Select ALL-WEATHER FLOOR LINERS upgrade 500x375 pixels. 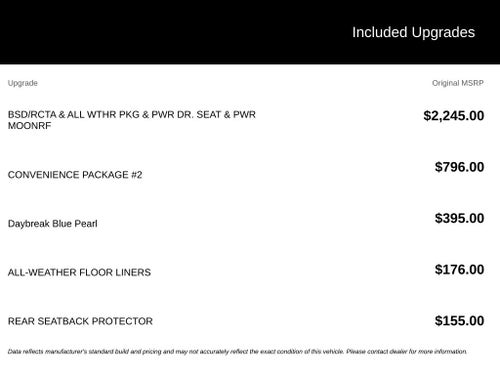(79, 272)
